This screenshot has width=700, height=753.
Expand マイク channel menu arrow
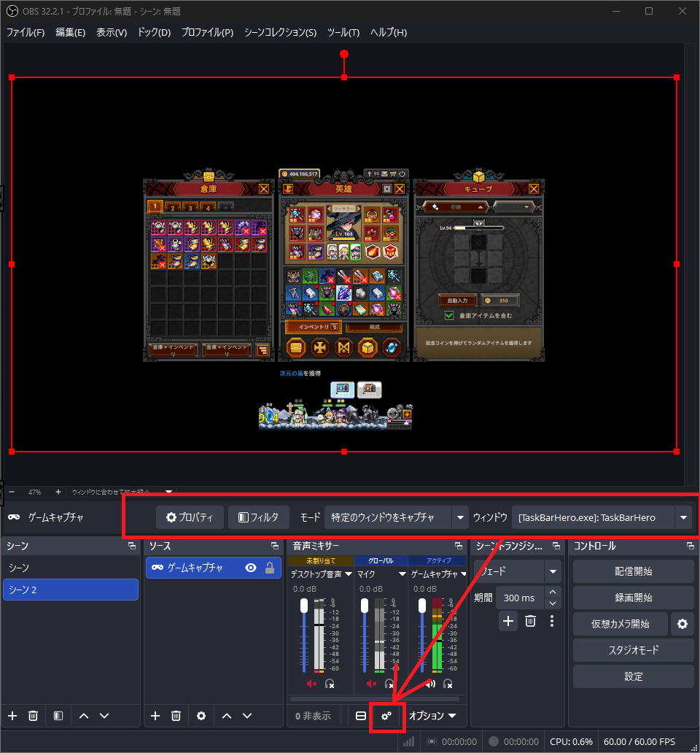(402, 574)
